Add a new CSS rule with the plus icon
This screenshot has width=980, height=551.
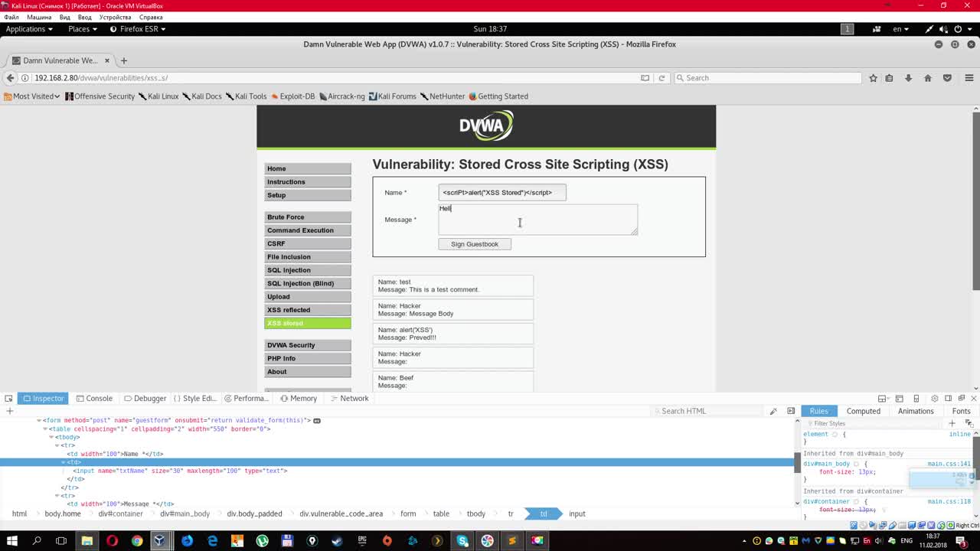(952, 423)
